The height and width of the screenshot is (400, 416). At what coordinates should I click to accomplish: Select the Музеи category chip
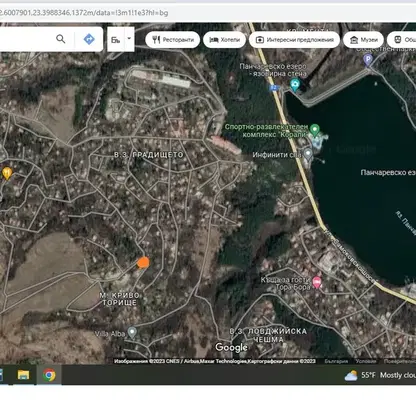pyautogui.click(x=363, y=40)
